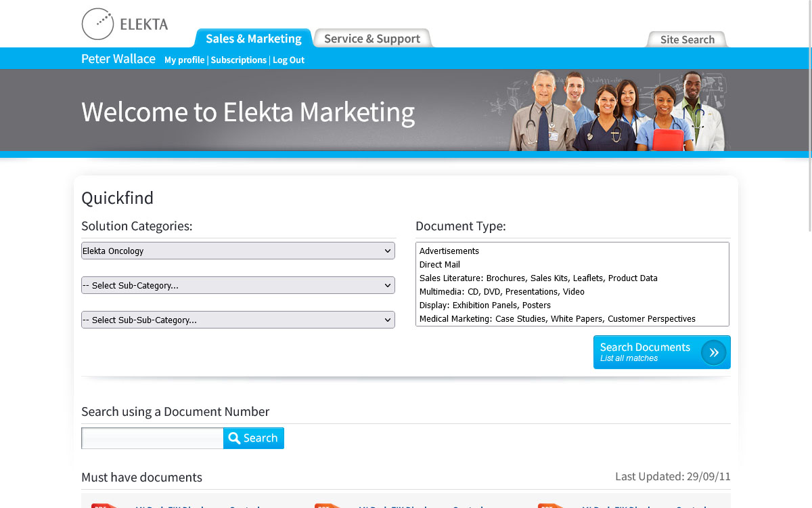This screenshot has height=508, width=812.
Task: Click the Log Out link
Action: 288,60
